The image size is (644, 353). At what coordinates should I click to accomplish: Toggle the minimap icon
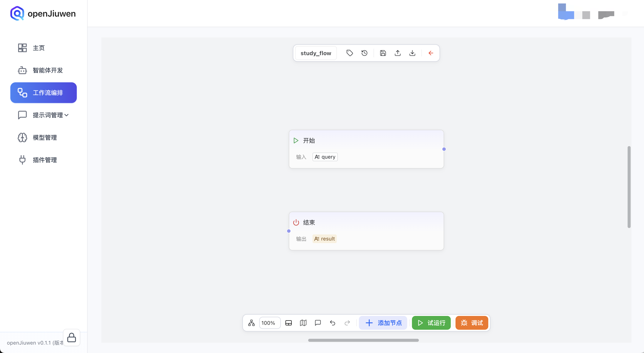click(303, 323)
